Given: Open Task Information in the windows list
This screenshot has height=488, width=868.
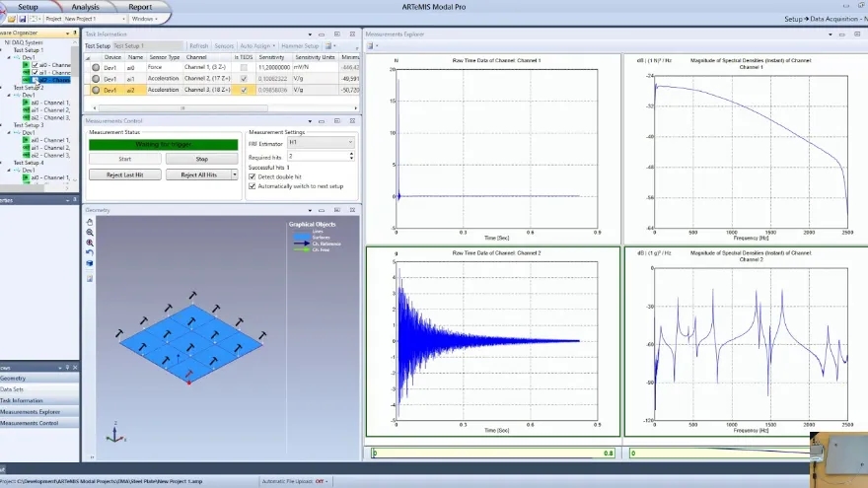Looking at the screenshot, I should (x=39, y=400).
